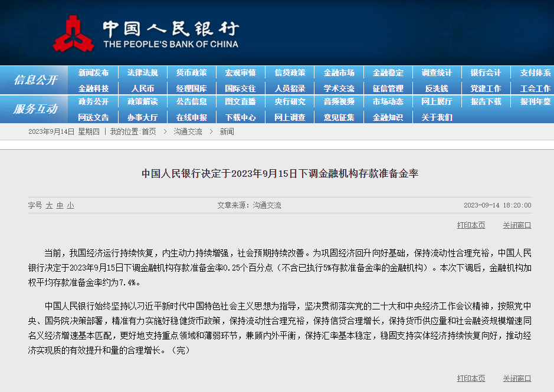Set font size to 中
This screenshot has height=392, width=554.
(60, 206)
